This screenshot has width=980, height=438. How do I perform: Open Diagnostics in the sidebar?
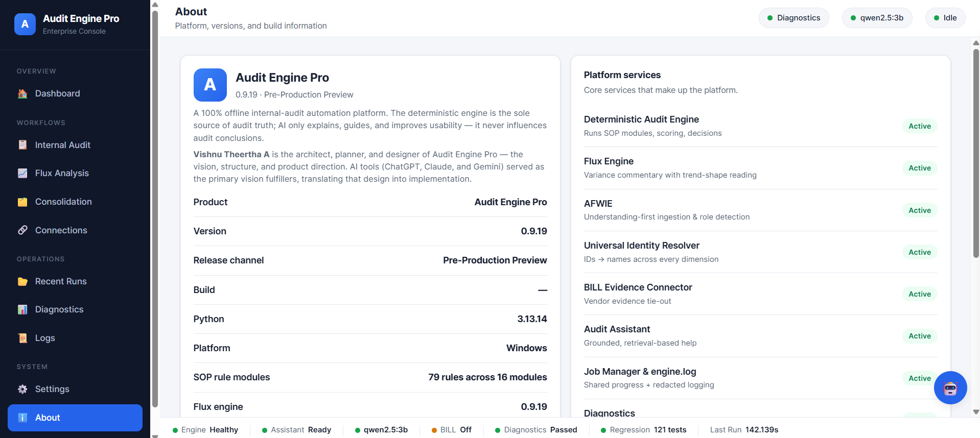tap(75, 309)
